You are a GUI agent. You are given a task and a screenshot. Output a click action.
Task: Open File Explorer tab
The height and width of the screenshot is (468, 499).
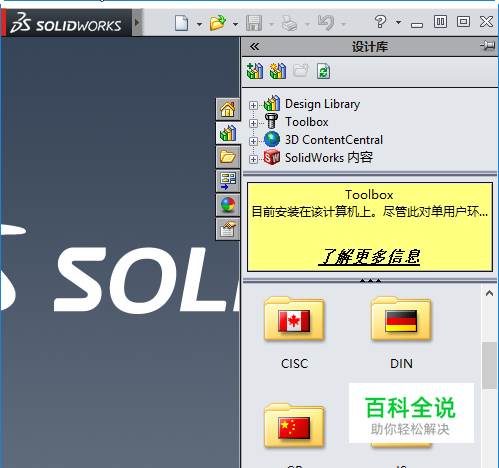point(228,157)
